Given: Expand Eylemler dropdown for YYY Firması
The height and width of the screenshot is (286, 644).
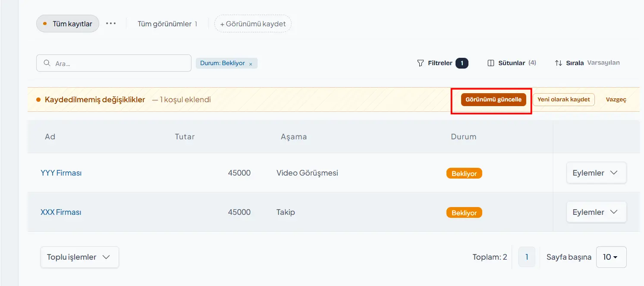Looking at the screenshot, I should (596, 173).
